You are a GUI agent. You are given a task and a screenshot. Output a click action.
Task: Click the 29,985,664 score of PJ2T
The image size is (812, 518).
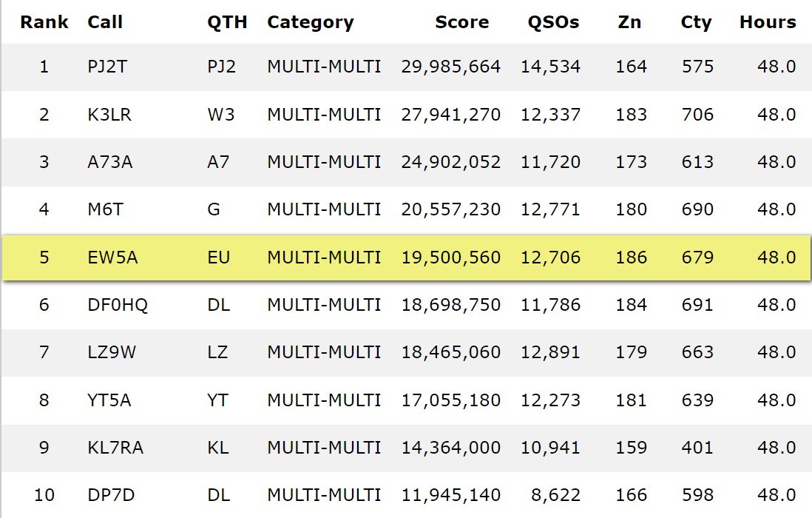click(450, 67)
